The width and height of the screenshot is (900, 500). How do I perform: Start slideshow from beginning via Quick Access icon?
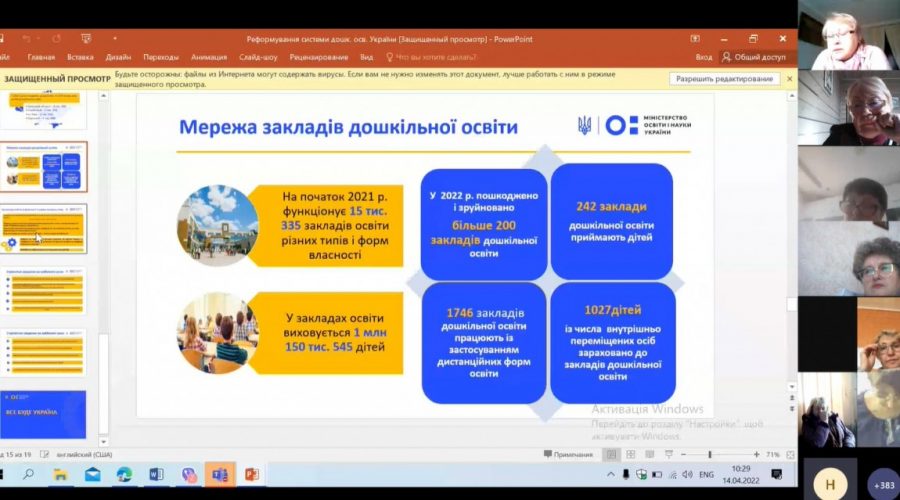[86, 38]
